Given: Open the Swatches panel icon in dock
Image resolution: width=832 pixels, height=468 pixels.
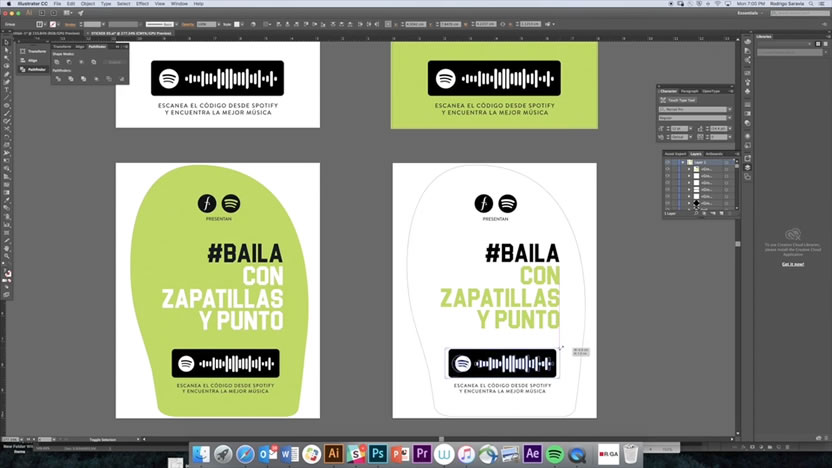Looking at the screenshot, I should 748,73.
